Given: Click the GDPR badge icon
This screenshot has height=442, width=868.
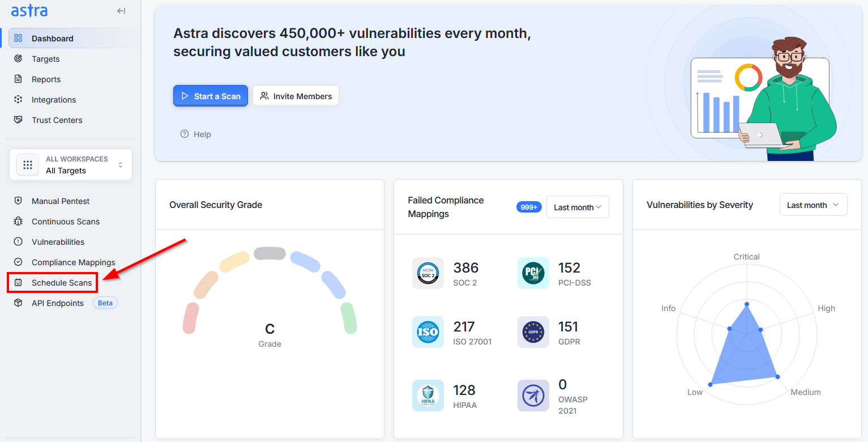Looking at the screenshot, I should click(x=533, y=332).
